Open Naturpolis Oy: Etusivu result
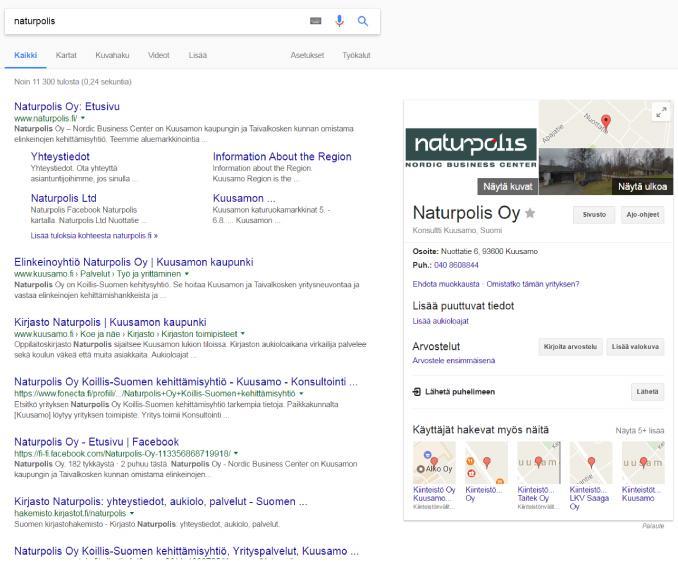 [x=67, y=106]
